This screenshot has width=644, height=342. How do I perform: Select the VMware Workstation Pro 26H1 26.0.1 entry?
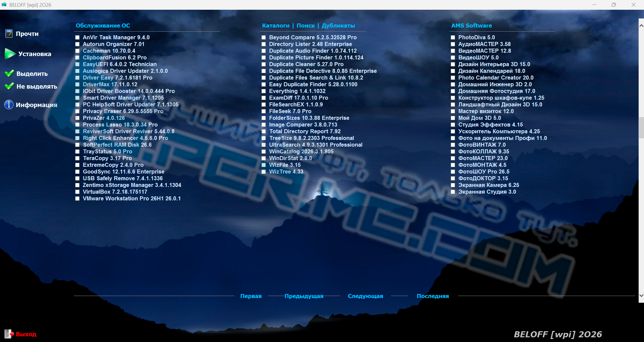(132, 199)
